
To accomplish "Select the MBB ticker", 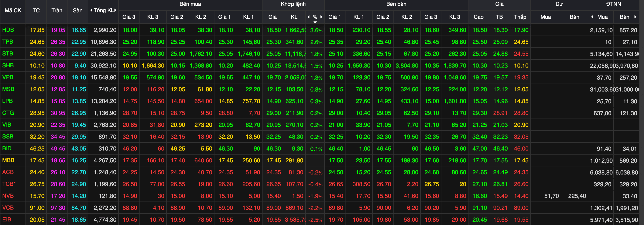I will 8,160.
